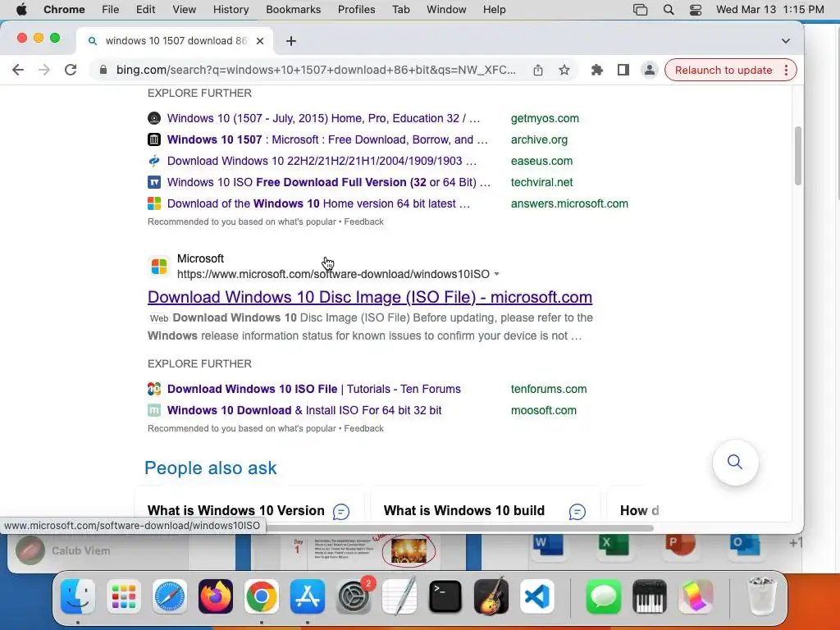Expand the tab search chevron
This screenshot has width=840, height=630.
785,41
